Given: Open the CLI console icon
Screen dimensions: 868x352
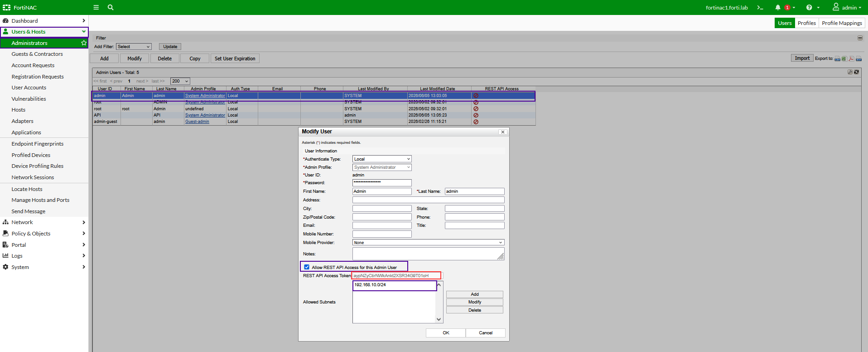Looking at the screenshot, I should tap(760, 7).
